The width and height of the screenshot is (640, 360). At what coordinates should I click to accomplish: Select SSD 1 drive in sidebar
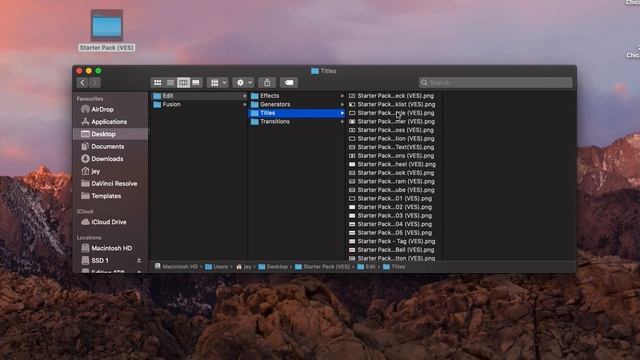point(100,260)
